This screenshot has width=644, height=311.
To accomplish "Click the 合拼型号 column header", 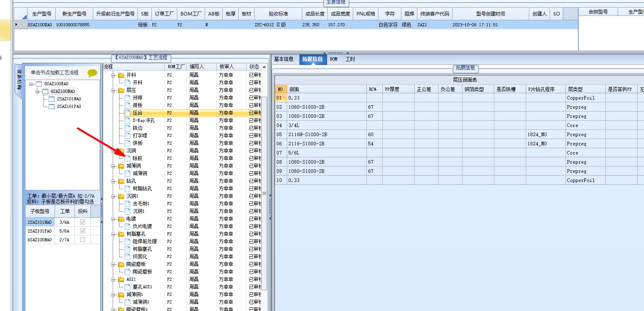I will tap(598, 12).
